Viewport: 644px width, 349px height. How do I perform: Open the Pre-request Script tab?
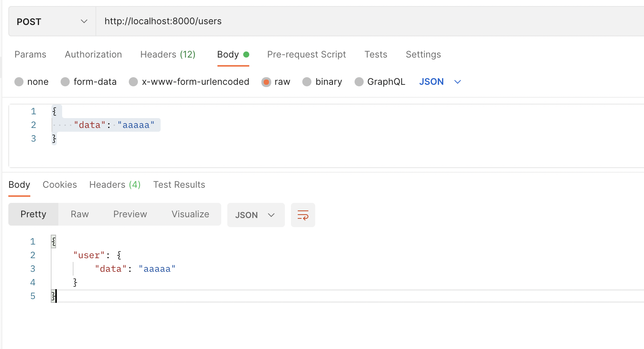tap(306, 55)
